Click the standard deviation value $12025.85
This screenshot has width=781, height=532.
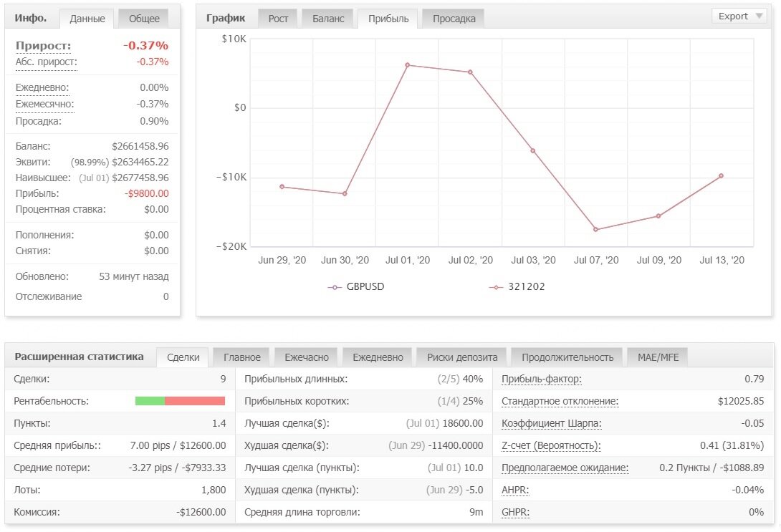point(741,401)
